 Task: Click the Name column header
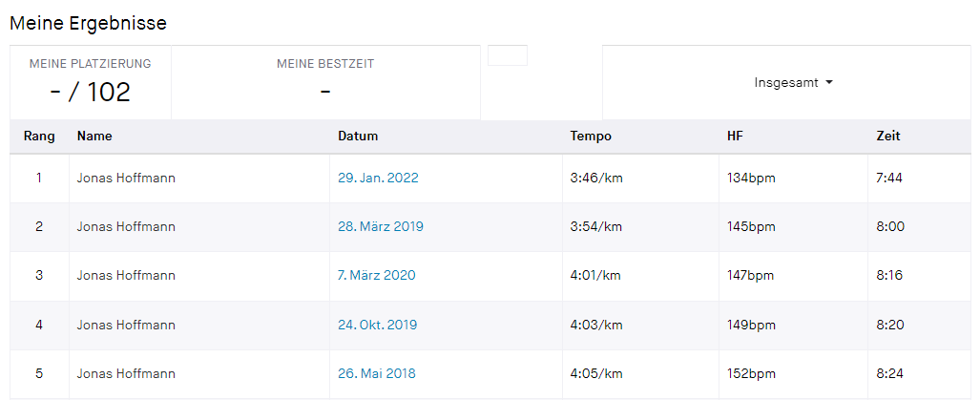click(x=94, y=137)
